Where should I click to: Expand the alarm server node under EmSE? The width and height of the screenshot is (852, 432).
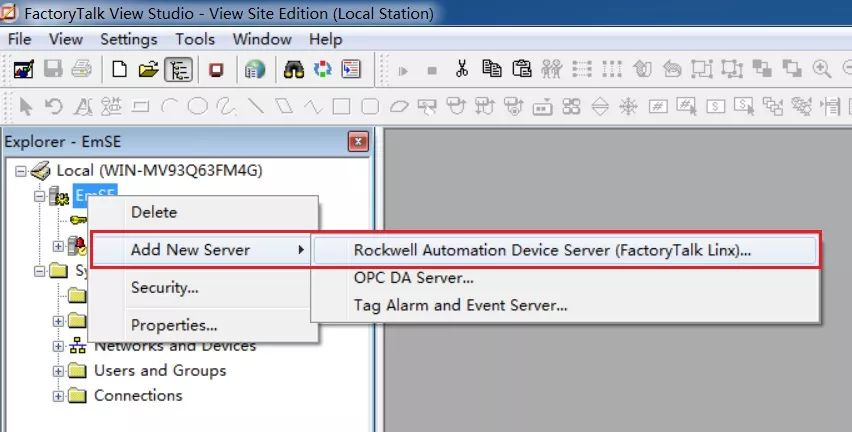58,246
